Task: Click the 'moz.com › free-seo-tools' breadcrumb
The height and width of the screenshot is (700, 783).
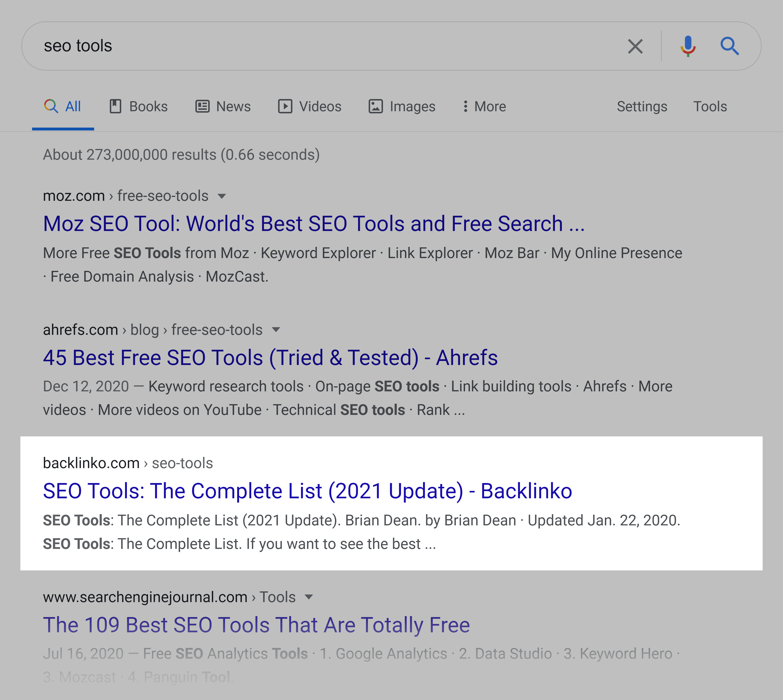Action: tap(125, 196)
